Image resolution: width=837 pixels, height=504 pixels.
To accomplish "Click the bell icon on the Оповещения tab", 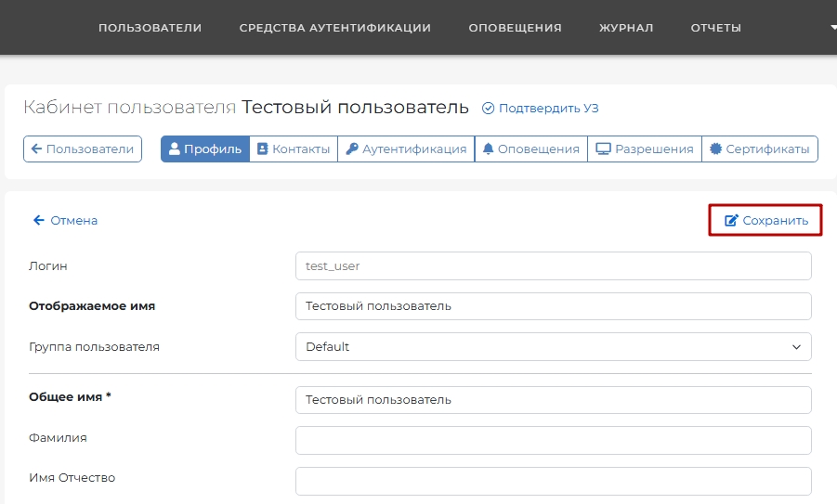I will 488,149.
